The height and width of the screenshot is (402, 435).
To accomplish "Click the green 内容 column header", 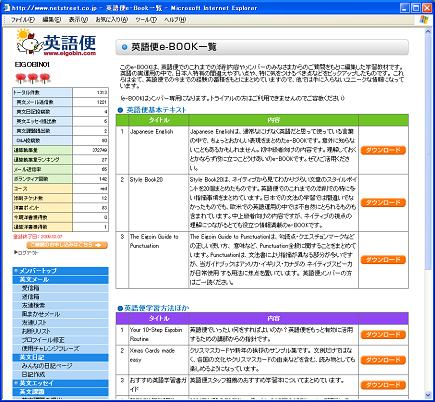I will pos(273,120).
